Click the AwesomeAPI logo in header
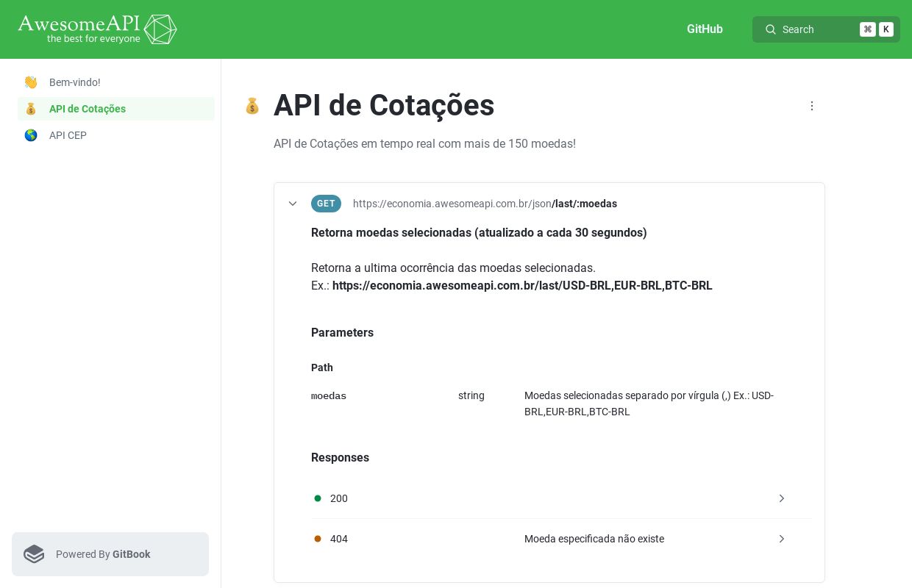Viewport: 912px width, 588px height. pyautogui.click(x=97, y=29)
